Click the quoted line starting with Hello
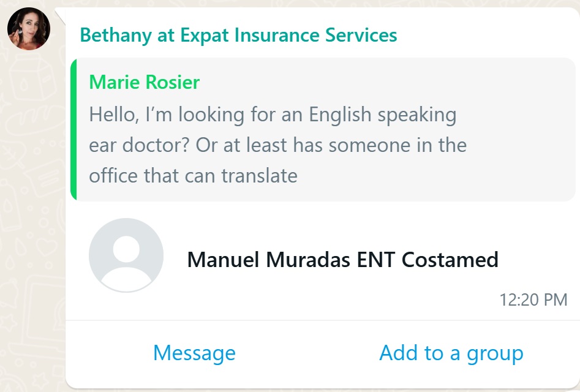580x392 pixels. point(273,115)
